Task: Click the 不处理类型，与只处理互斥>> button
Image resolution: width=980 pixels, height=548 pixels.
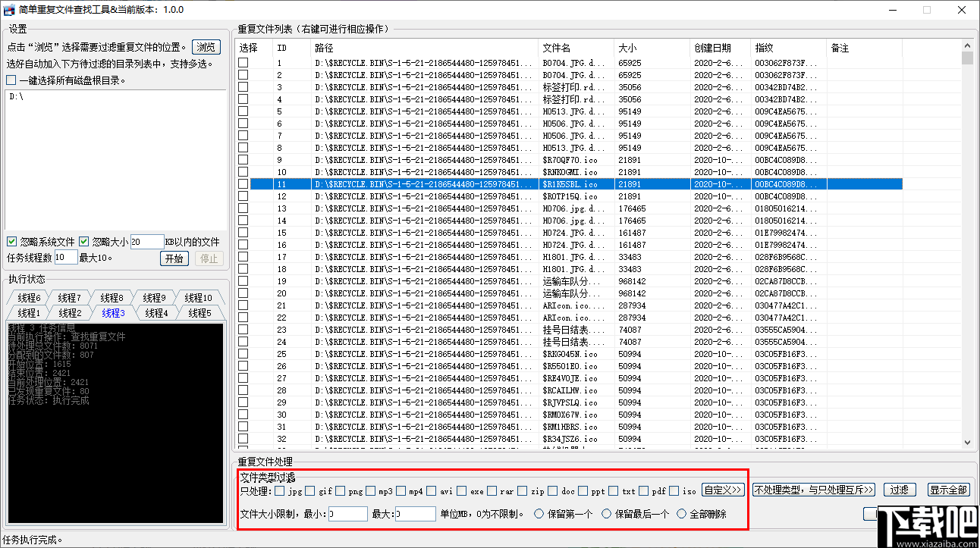Action: (x=814, y=490)
